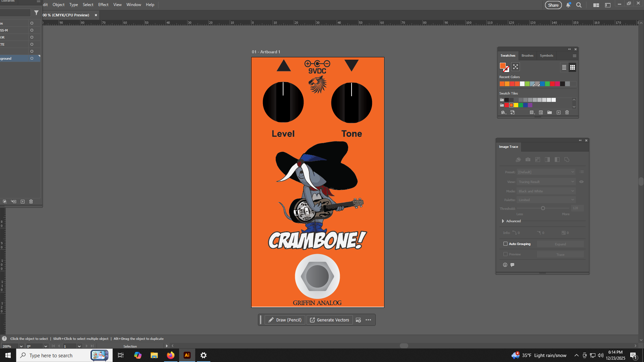Click the Draw (Pencil) tool button
Viewport: 644px width, 362px height.
pyautogui.click(x=285, y=320)
